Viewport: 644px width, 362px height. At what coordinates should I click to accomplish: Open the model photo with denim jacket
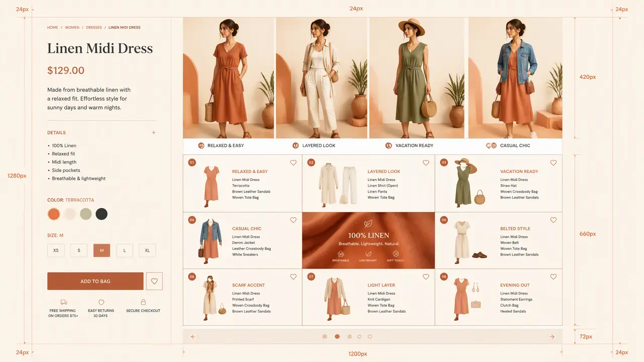[x=515, y=78]
